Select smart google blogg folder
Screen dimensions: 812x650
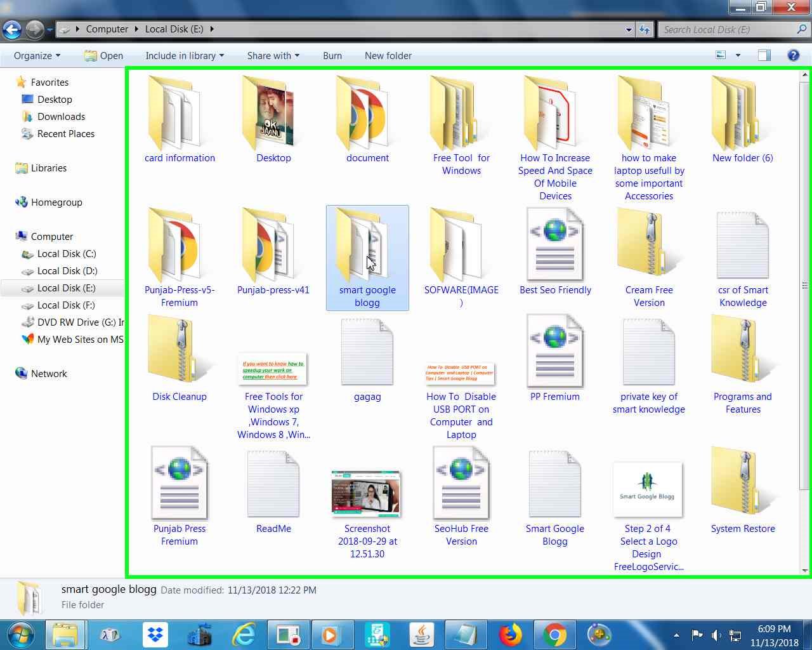(367, 258)
